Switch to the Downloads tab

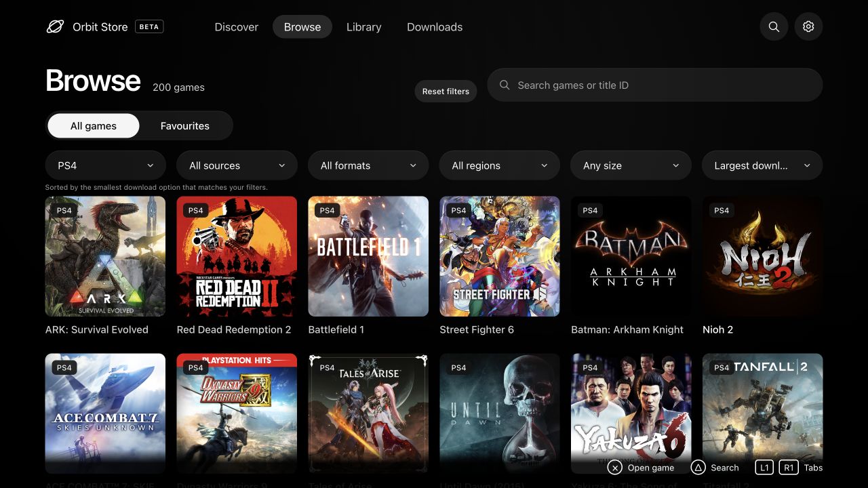pyautogui.click(x=435, y=27)
